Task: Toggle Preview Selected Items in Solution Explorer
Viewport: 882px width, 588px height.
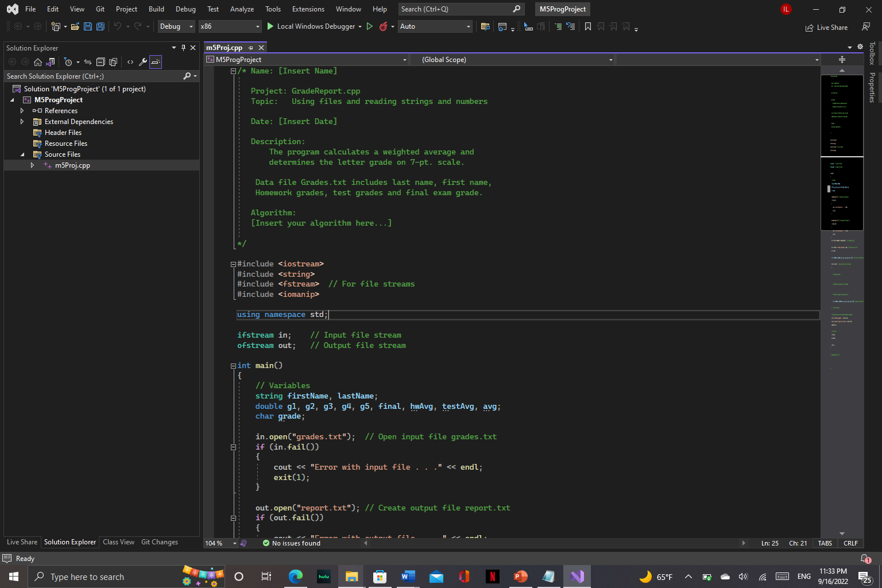Action: [156, 62]
